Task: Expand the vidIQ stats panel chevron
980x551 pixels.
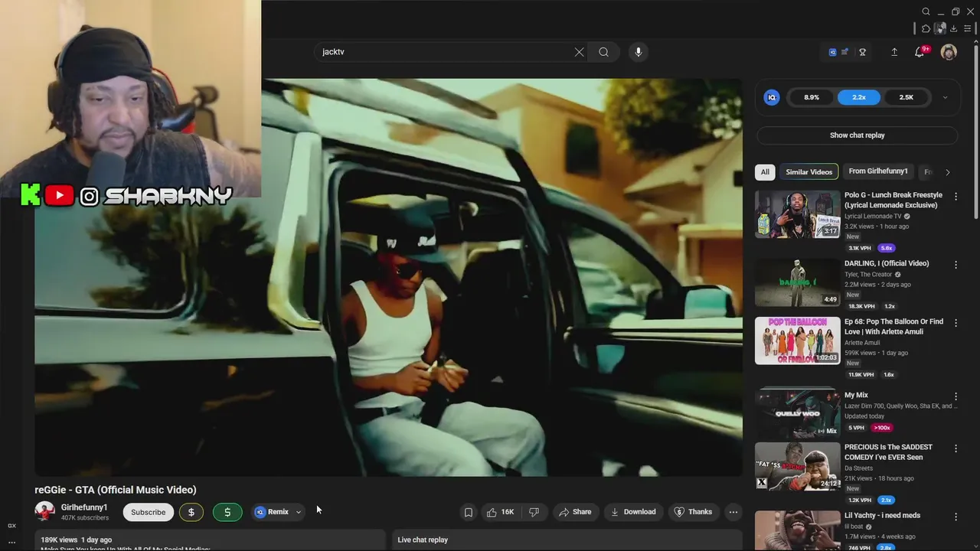Action: [x=945, y=97]
